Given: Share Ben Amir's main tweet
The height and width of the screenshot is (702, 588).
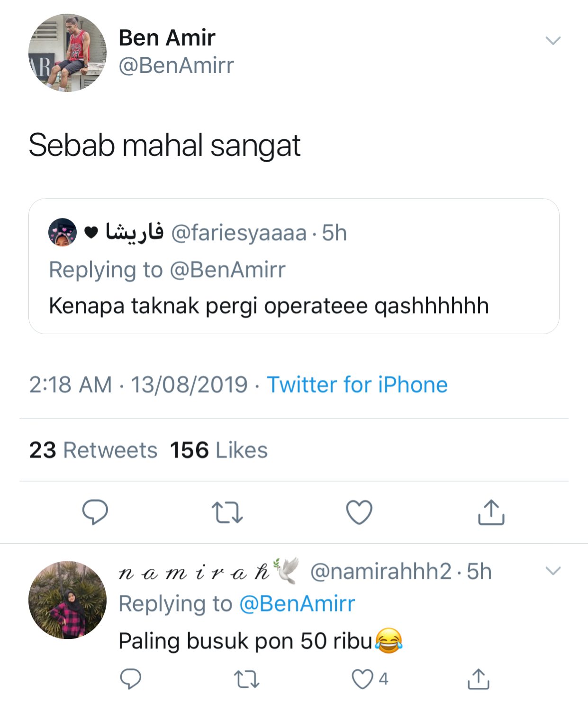Looking at the screenshot, I should pos(491,512).
